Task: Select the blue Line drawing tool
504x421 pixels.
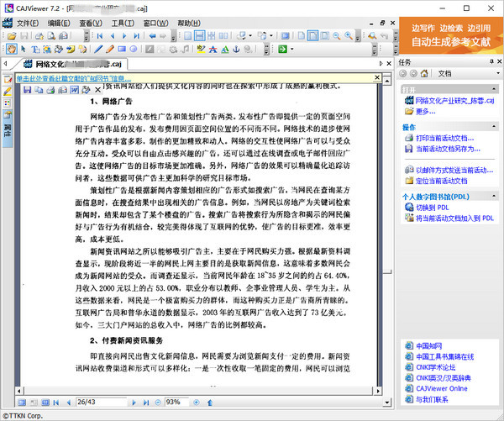Action: click(x=98, y=49)
